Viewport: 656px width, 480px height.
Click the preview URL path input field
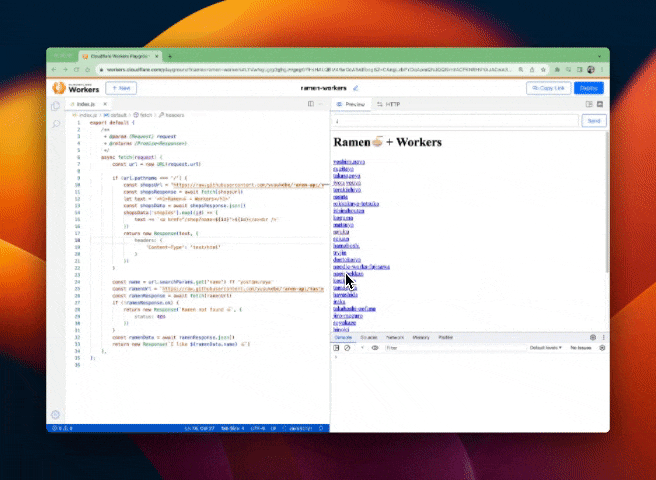coord(455,120)
